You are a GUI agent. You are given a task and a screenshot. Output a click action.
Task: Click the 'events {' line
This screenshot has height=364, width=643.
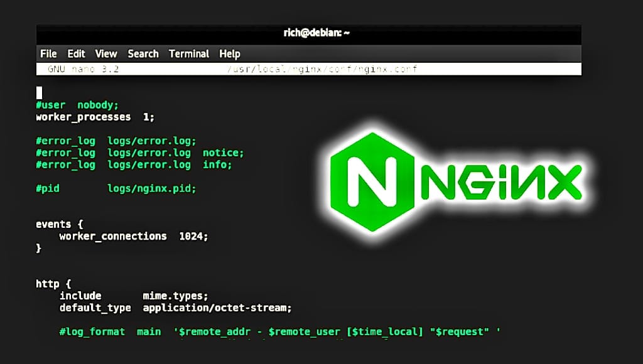click(x=60, y=224)
